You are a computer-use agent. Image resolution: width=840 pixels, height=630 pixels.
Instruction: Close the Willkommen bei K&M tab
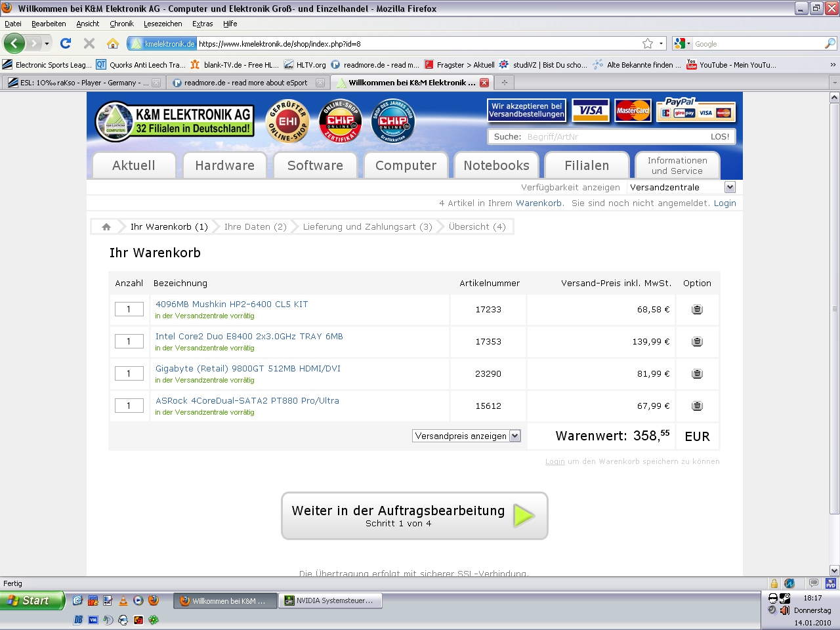point(484,83)
